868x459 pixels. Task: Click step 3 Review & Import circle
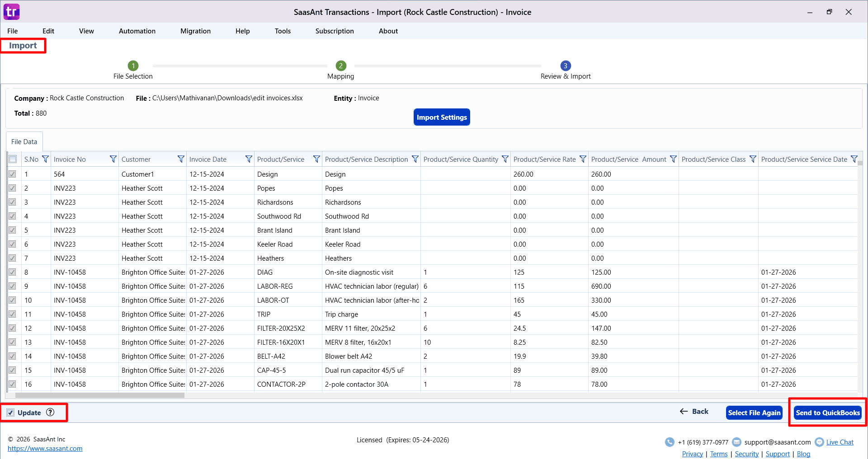click(x=566, y=66)
